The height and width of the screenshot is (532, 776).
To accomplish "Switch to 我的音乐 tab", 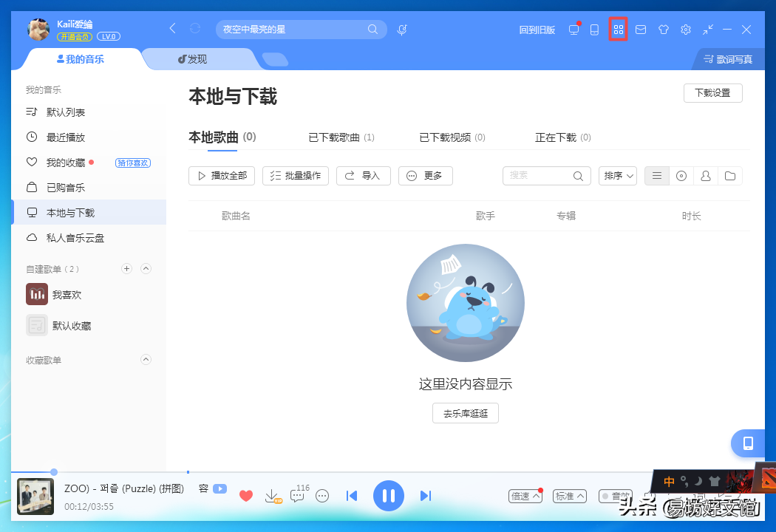I will click(x=80, y=59).
